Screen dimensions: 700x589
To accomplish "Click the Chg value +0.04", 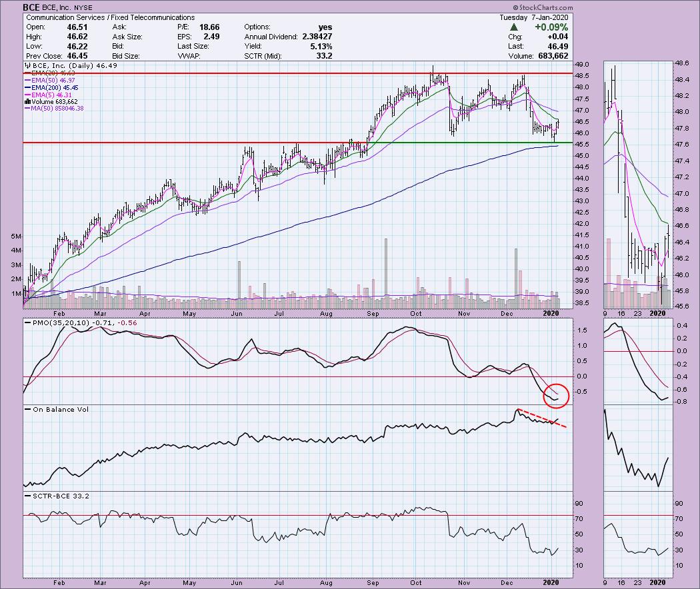I will [557, 37].
